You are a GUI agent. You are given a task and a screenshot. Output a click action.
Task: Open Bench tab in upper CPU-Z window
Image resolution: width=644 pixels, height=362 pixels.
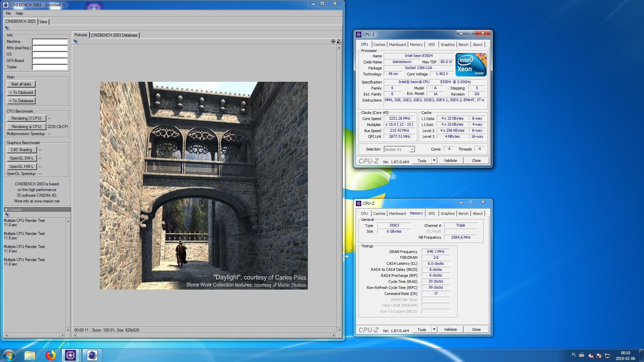(x=463, y=45)
